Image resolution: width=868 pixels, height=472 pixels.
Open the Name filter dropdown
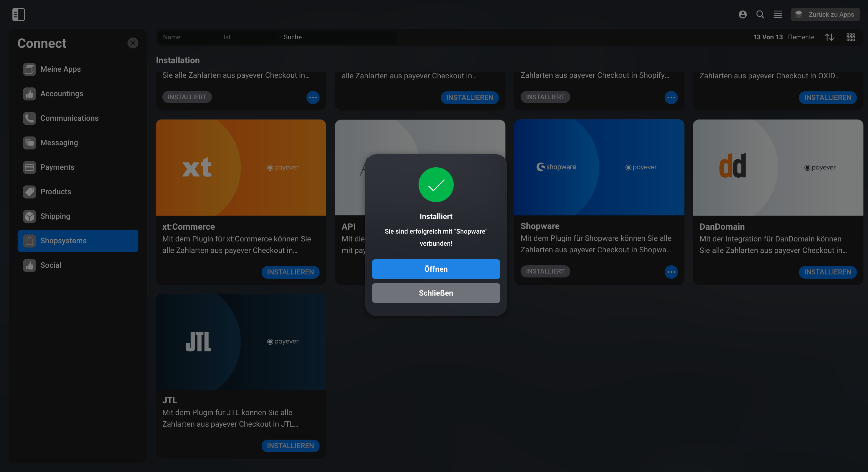pos(187,37)
